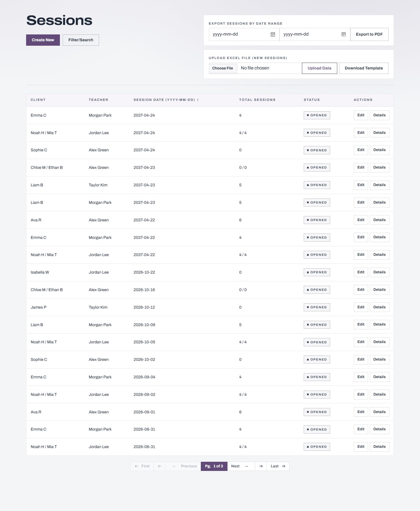Open the Filter/Search panel
The width and height of the screenshot is (420, 511).
81,40
